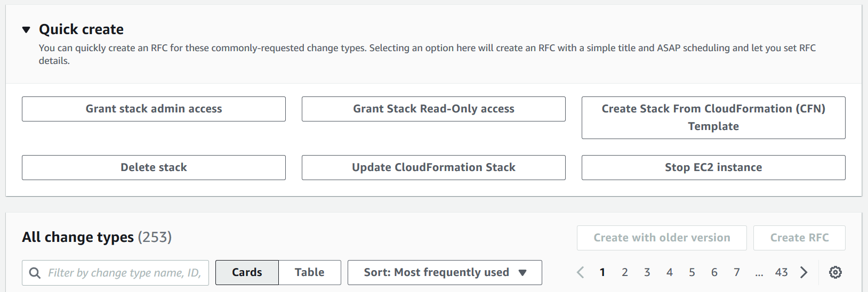Click the Create RFC button
The width and height of the screenshot is (868, 292).
coord(799,238)
